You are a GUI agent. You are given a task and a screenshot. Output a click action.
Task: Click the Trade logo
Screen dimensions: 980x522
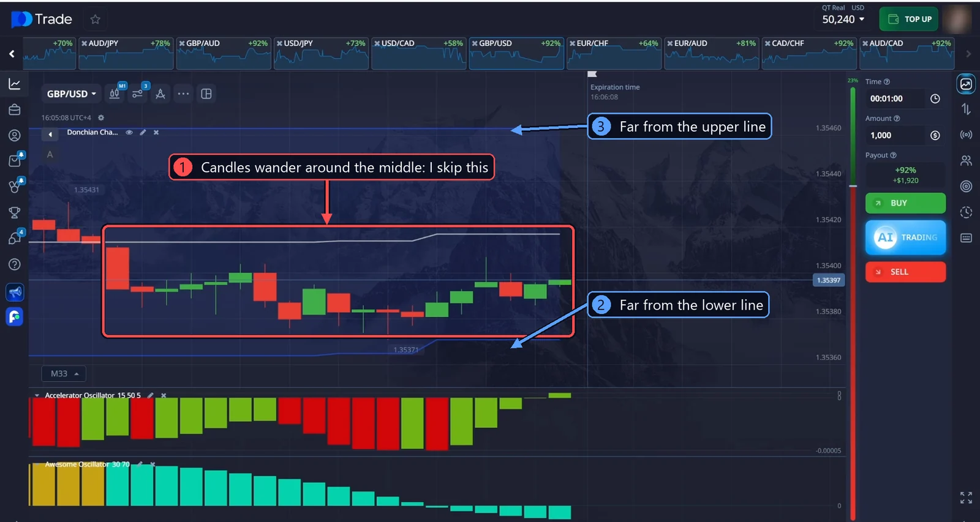click(41, 19)
